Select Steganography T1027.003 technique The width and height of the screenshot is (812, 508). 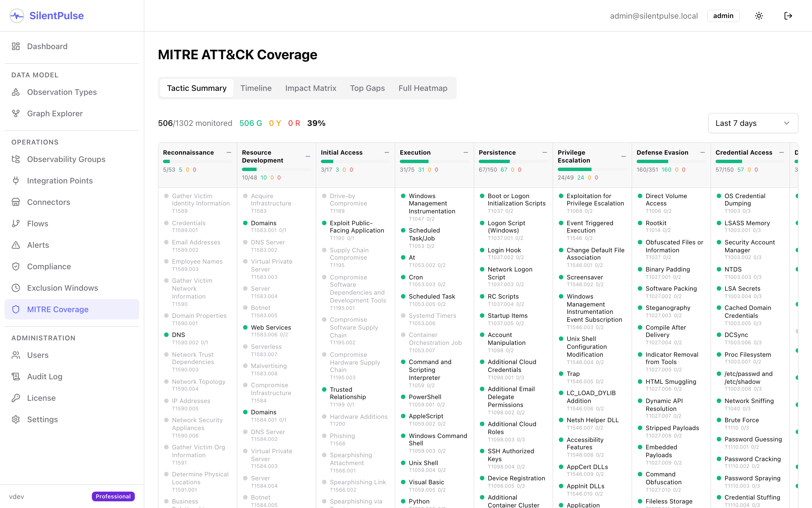tap(671, 312)
